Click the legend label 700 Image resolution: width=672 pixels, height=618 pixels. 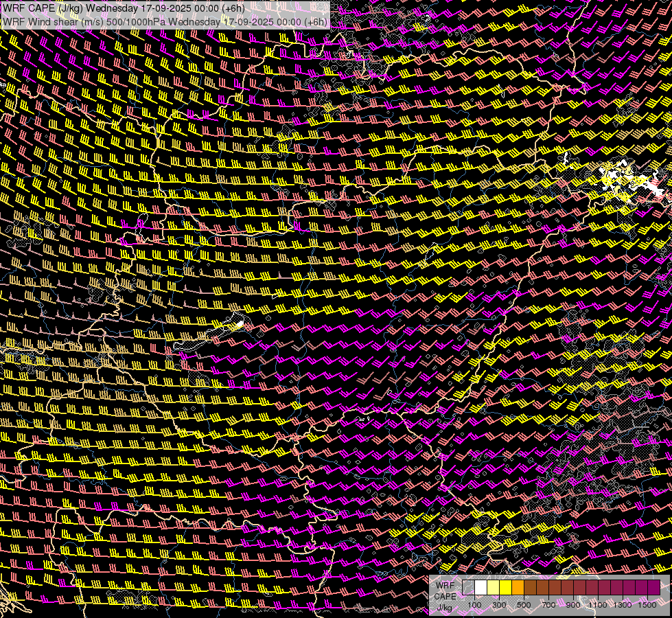click(548, 605)
